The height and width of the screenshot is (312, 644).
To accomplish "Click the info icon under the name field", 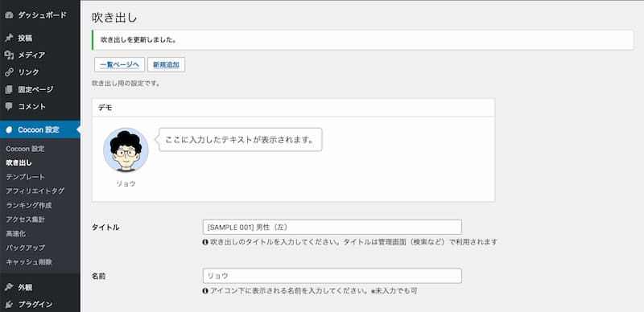I will (x=205, y=290).
